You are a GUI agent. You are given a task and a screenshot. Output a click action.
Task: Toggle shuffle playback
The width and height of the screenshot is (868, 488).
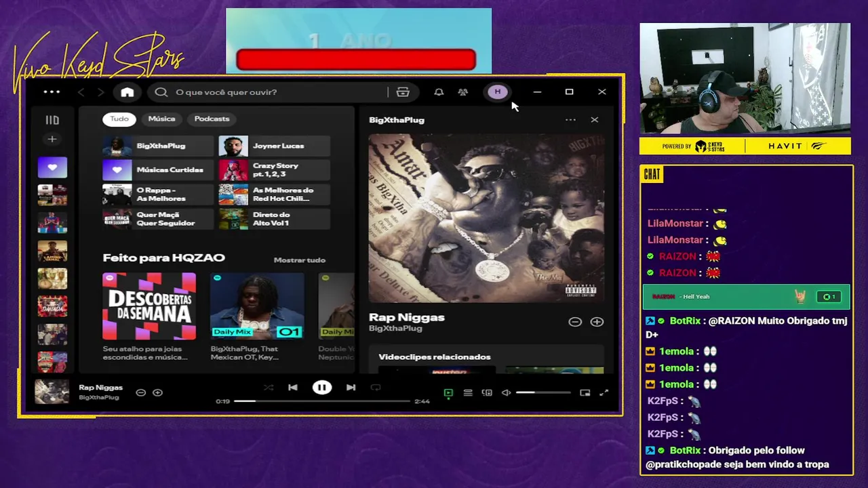click(269, 388)
